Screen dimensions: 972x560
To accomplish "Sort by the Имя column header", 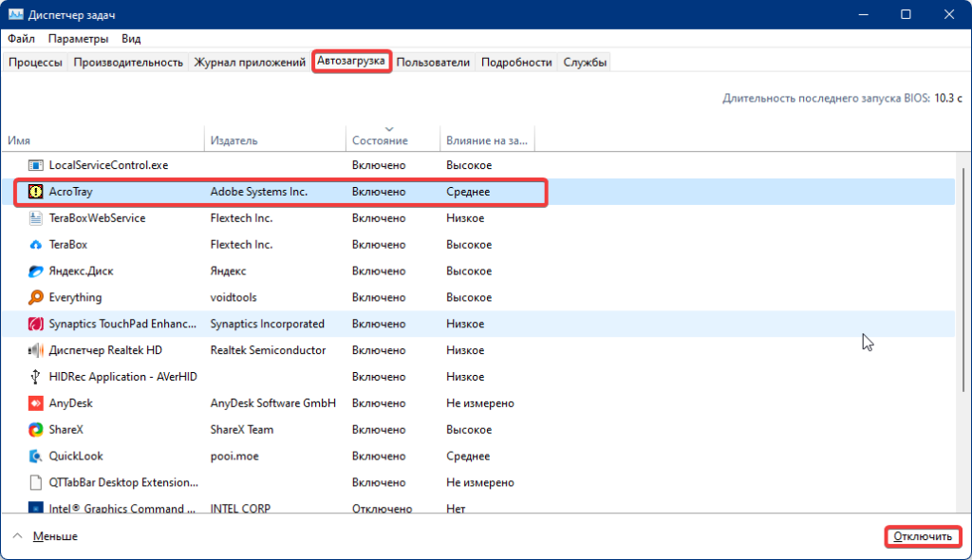I will (x=103, y=140).
